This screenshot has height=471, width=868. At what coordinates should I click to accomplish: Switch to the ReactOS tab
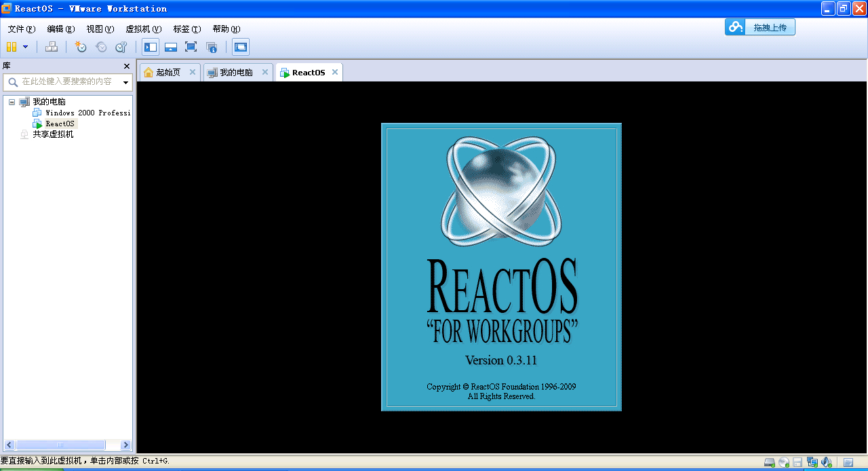pyautogui.click(x=308, y=73)
